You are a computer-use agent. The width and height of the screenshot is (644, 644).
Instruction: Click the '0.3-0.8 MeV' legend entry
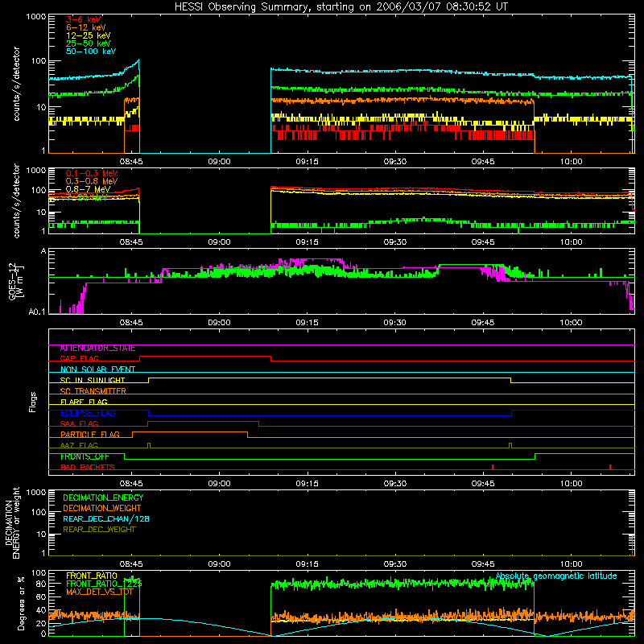coord(92,181)
